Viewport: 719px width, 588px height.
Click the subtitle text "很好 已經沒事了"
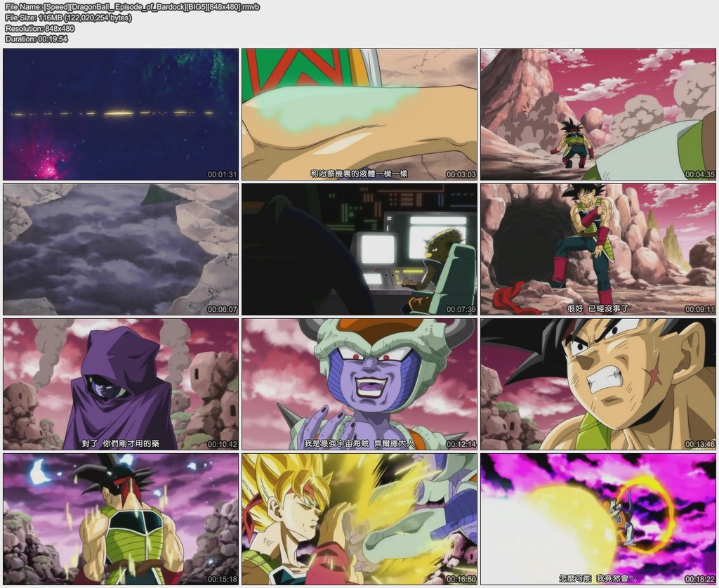598,308
